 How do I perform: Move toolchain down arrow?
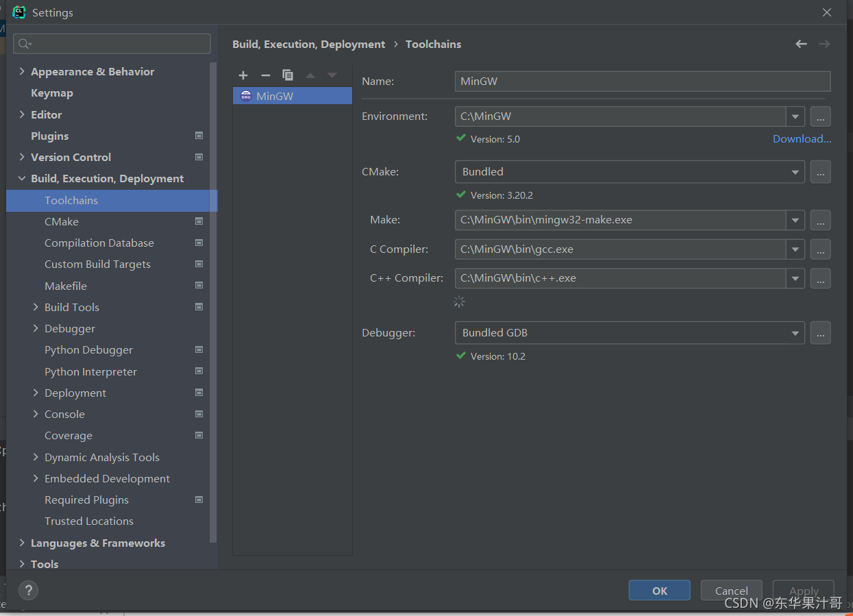[332, 75]
